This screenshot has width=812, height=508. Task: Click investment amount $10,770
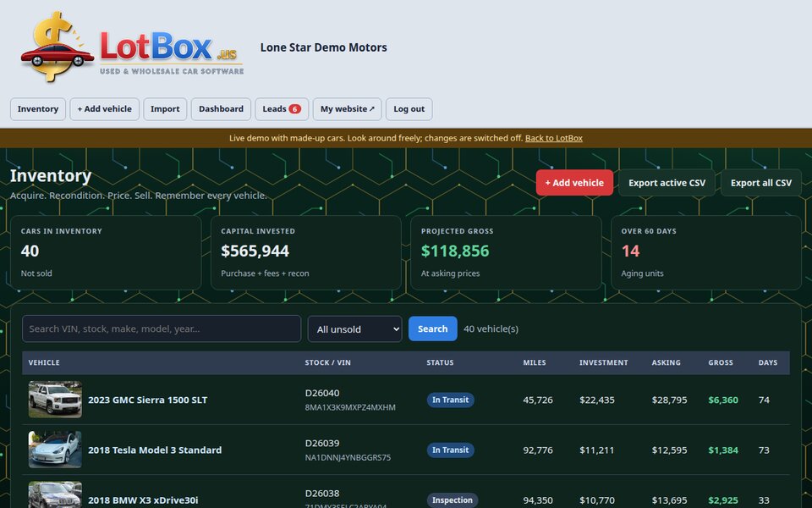tap(596, 500)
